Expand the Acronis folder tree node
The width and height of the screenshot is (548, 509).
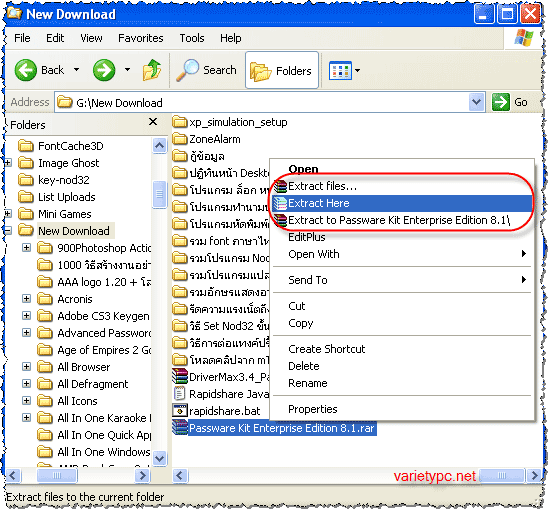click(x=27, y=299)
